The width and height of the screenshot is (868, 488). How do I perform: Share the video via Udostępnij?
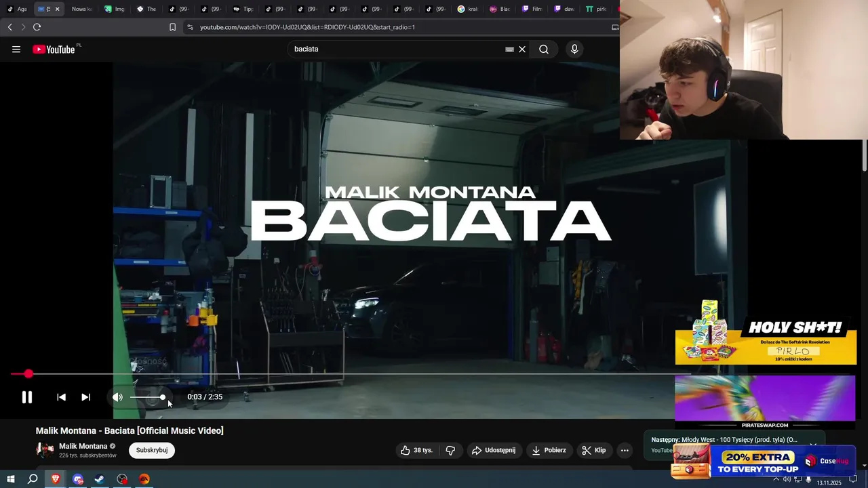[x=494, y=450]
